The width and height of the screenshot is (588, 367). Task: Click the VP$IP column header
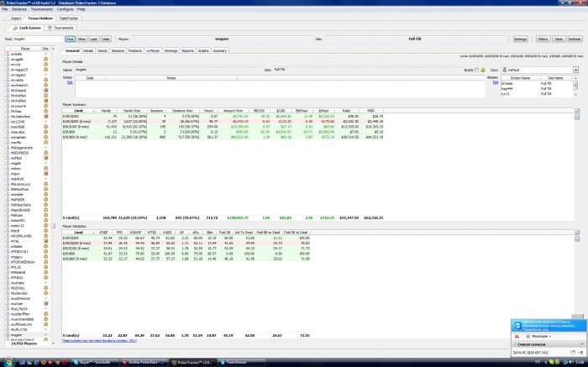103,233
